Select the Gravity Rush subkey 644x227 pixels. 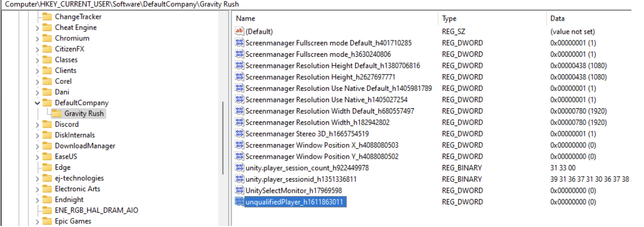[84, 113]
